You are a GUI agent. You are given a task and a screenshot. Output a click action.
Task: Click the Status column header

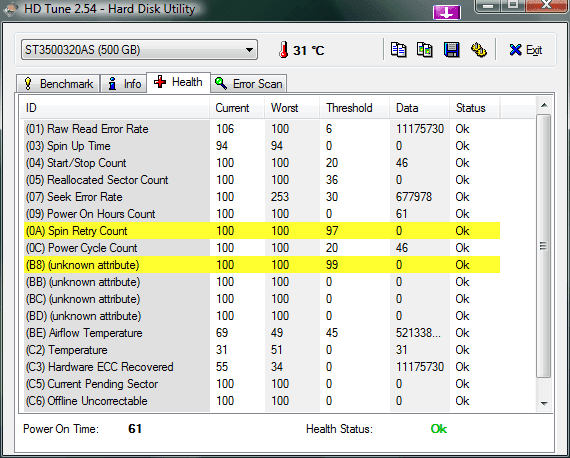click(x=475, y=108)
